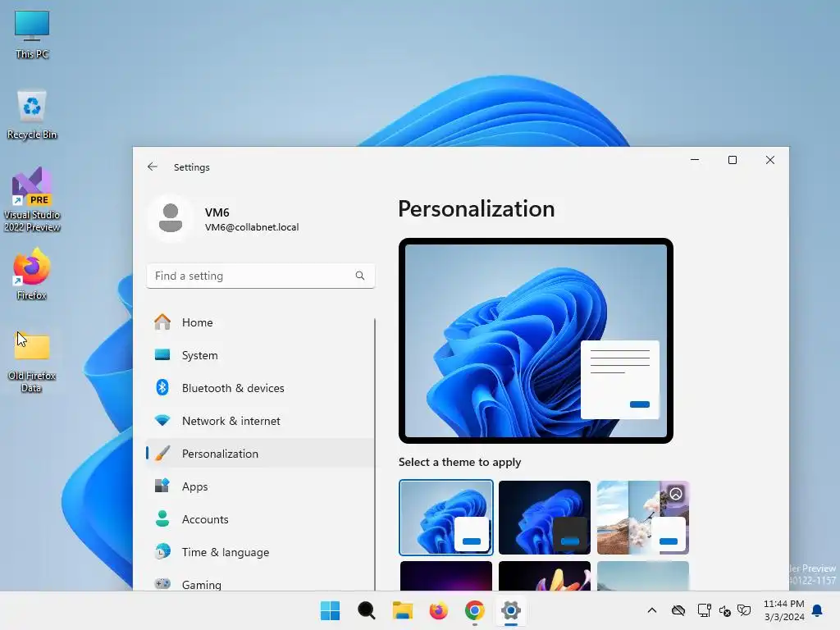Close the Settings window
Viewport: 840px width, 630px height.
click(770, 160)
